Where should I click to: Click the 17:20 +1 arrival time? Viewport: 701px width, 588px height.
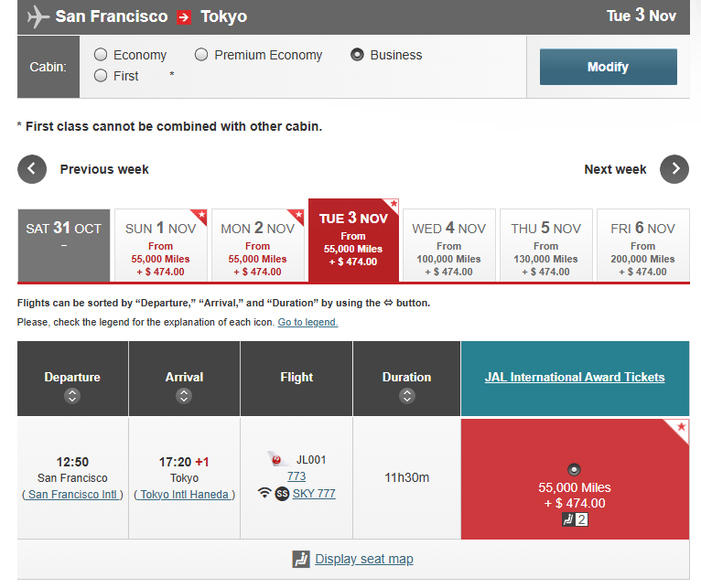pos(184,462)
